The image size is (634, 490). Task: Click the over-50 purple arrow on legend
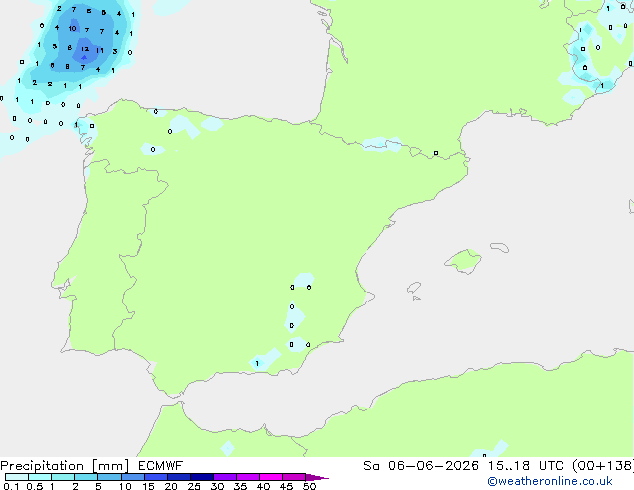(x=317, y=477)
